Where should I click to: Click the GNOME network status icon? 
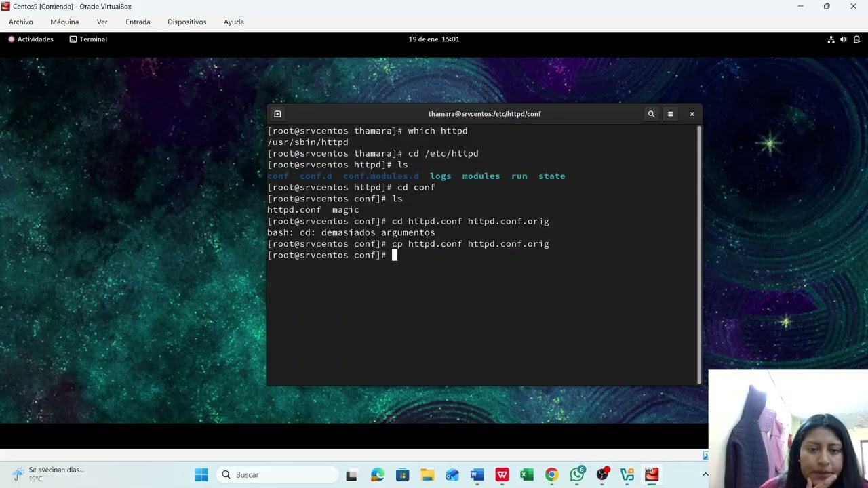831,39
